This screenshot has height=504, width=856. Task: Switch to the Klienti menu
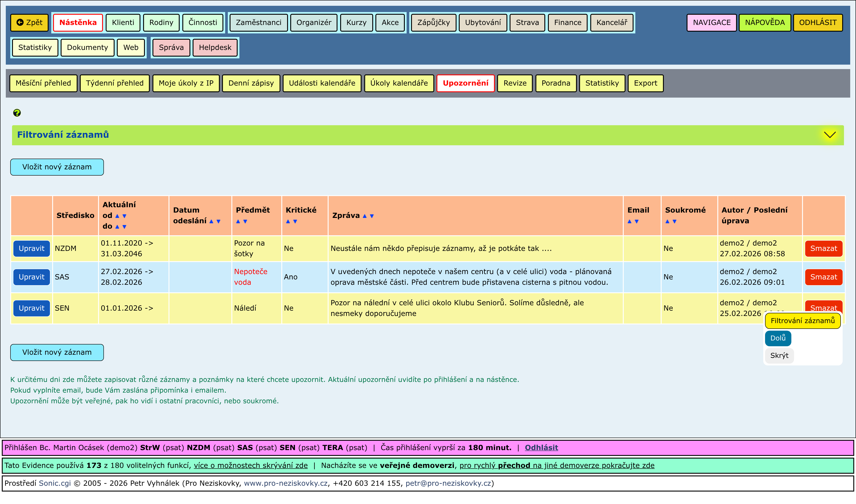[123, 23]
